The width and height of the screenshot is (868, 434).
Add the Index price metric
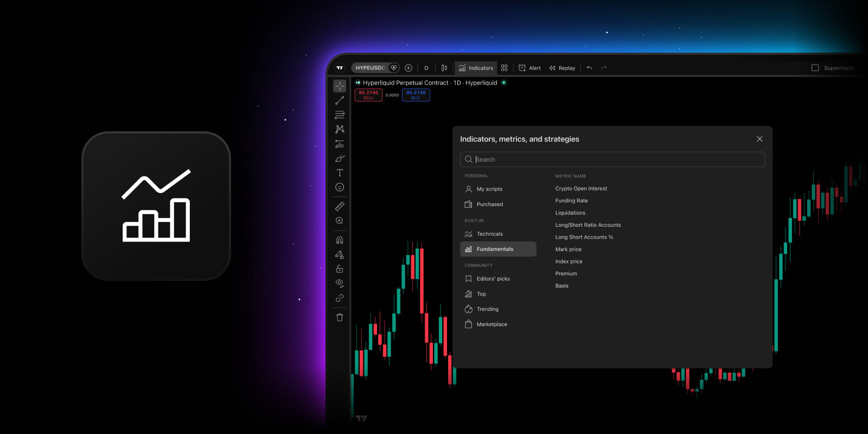click(x=569, y=261)
